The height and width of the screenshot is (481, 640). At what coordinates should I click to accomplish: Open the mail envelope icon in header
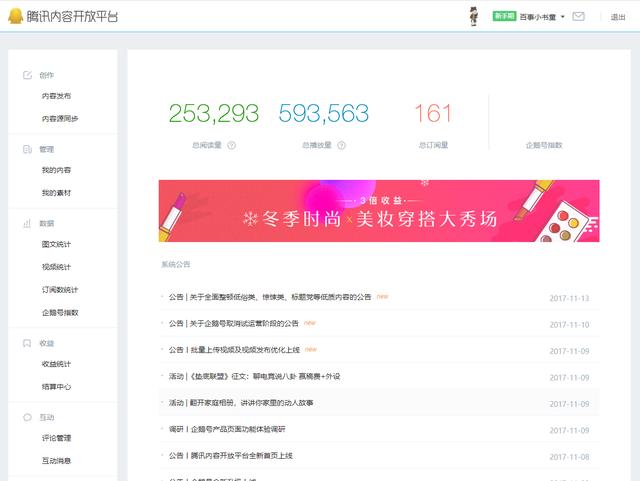click(578, 16)
